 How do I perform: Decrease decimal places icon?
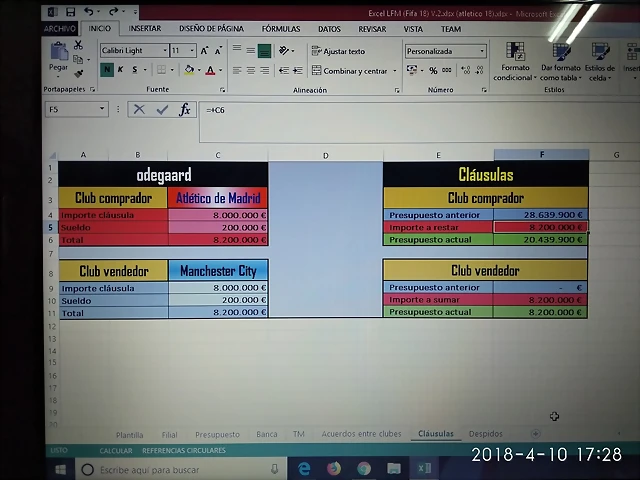[x=480, y=70]
